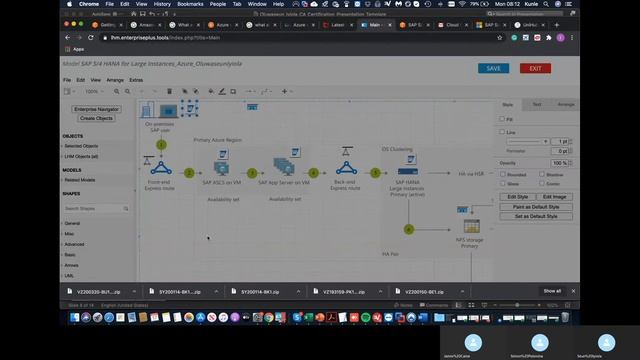The height and width of the screenshot is (360, 640).
Task: Expand the Advanced shapes section
Action: pyautogui.click(x=74, y=244)
